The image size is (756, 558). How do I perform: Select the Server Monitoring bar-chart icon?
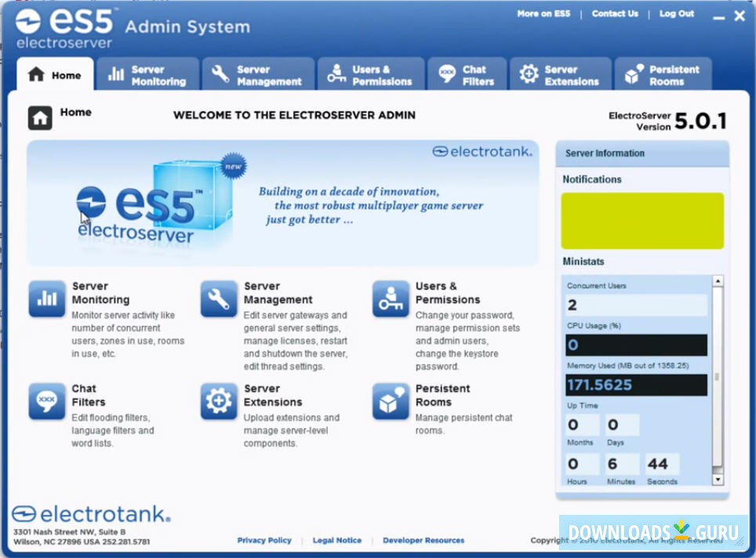[46, 299]
